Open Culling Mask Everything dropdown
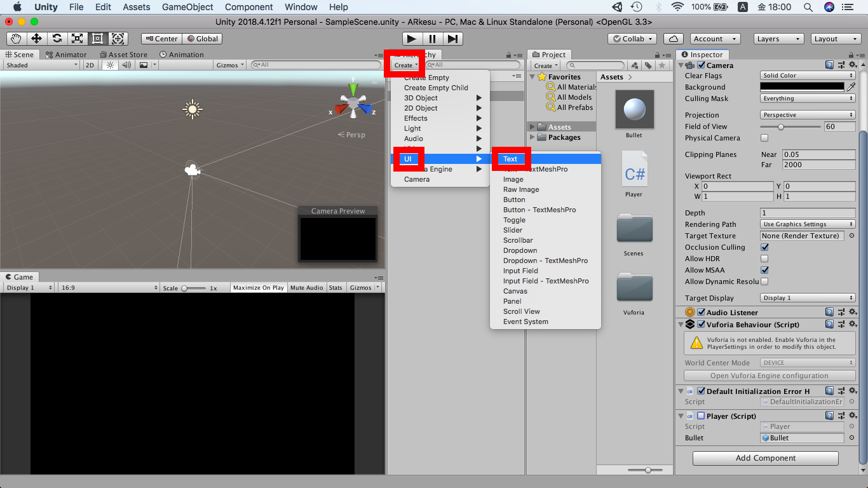868x488 pixels. pyautogui.click(x=808, y=98)
